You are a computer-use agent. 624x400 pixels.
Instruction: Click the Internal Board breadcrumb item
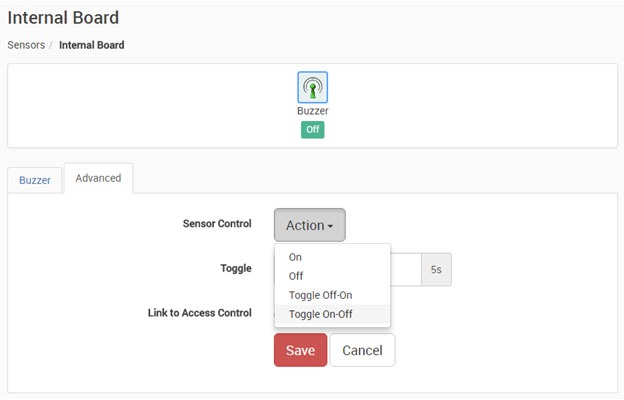point(92,45)
